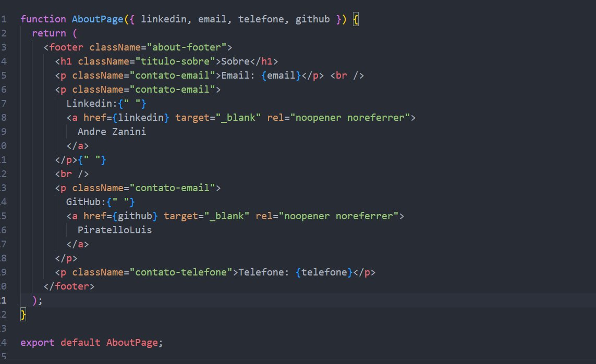Click the 'return' keyword
The image size is (596, 364).
48,33
